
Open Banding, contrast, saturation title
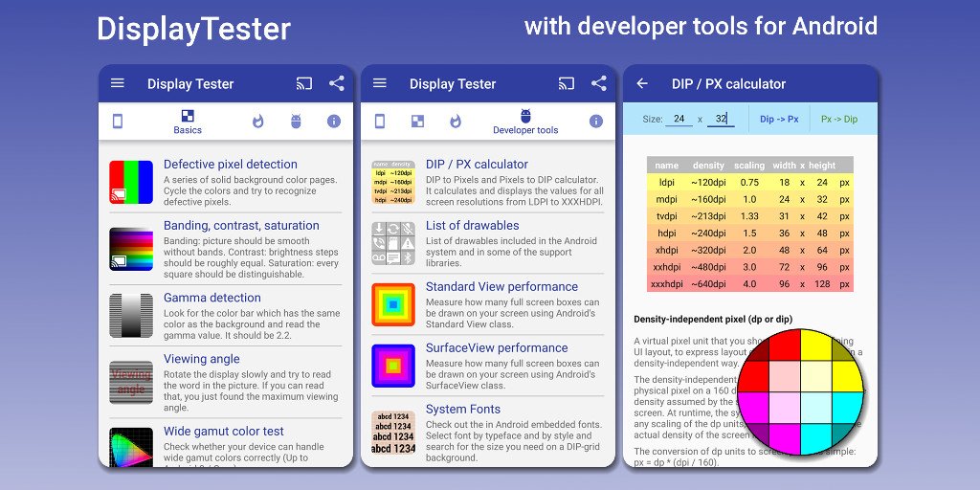[x=241, y=226]
